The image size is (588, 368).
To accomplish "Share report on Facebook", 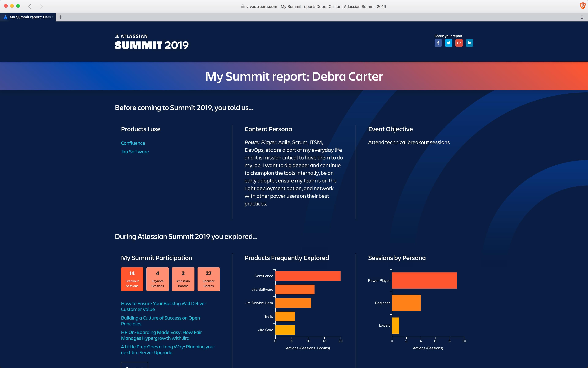I will [x=438, y=43].
